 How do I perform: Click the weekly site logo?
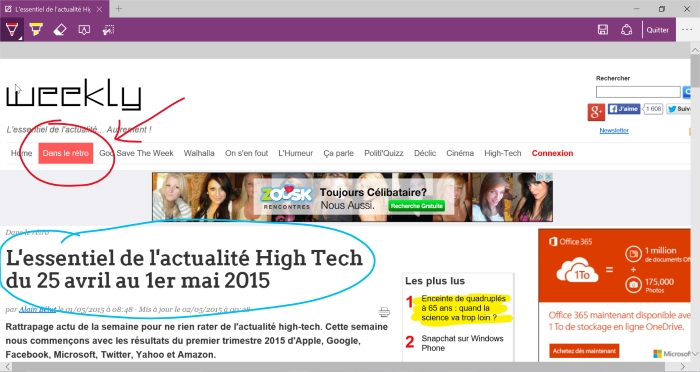tap(74, 94)
